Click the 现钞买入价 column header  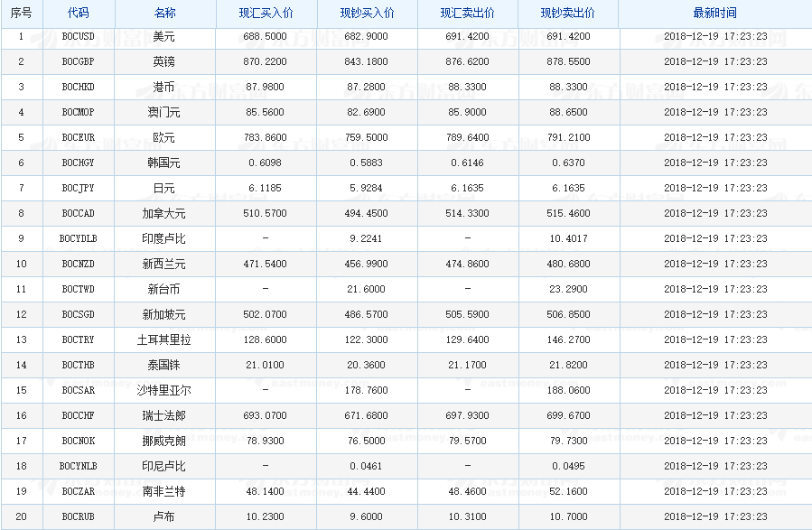[367, 13]
